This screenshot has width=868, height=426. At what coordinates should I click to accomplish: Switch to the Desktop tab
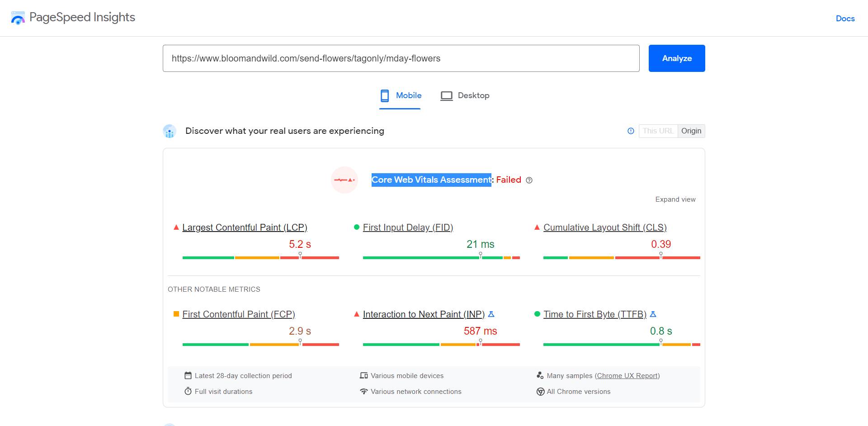(x=465, y=96)
